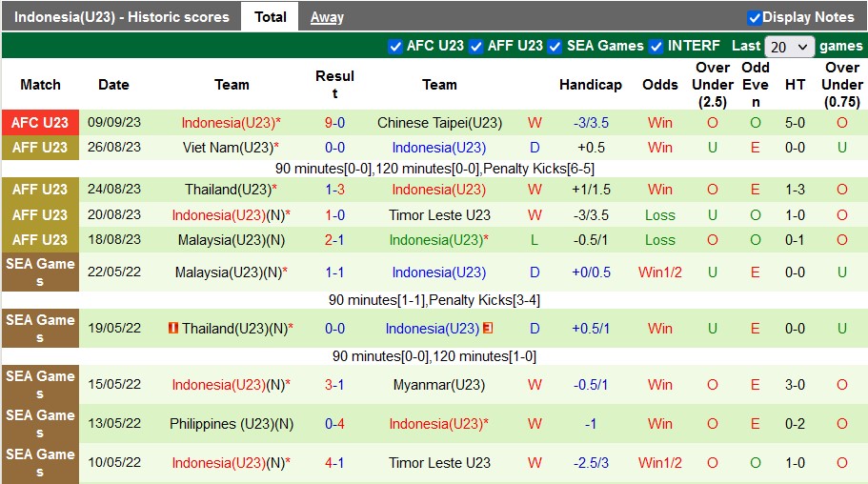Click the SEA Games badge on the 22/05/22 row

(x=40, y=272)
